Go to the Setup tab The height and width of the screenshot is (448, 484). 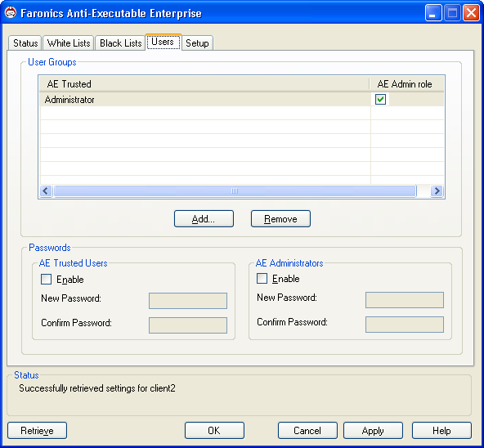197,43
